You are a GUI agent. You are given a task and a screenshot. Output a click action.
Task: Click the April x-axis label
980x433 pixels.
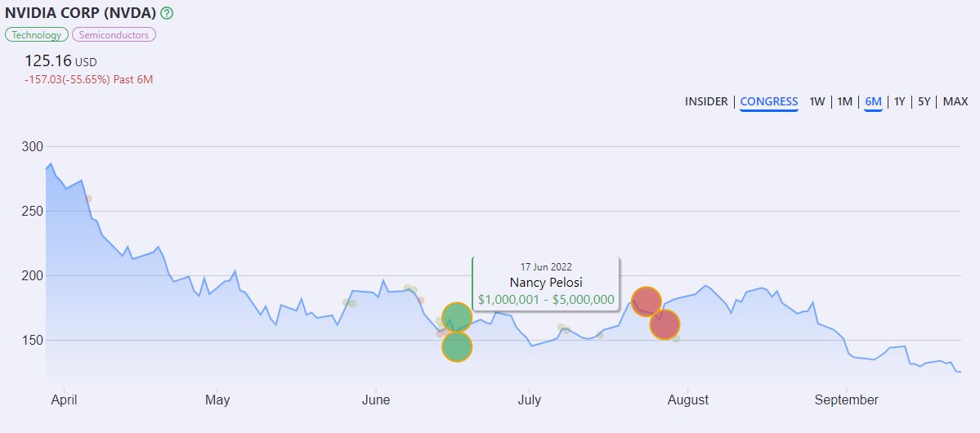(64, 400)
